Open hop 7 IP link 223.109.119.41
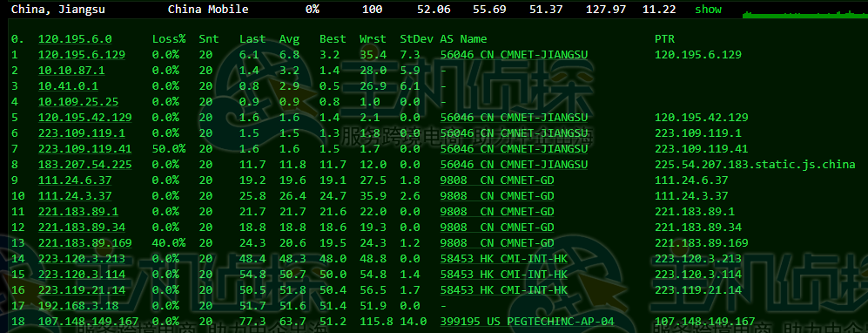 pyautogui.click(x=84, y=149)
